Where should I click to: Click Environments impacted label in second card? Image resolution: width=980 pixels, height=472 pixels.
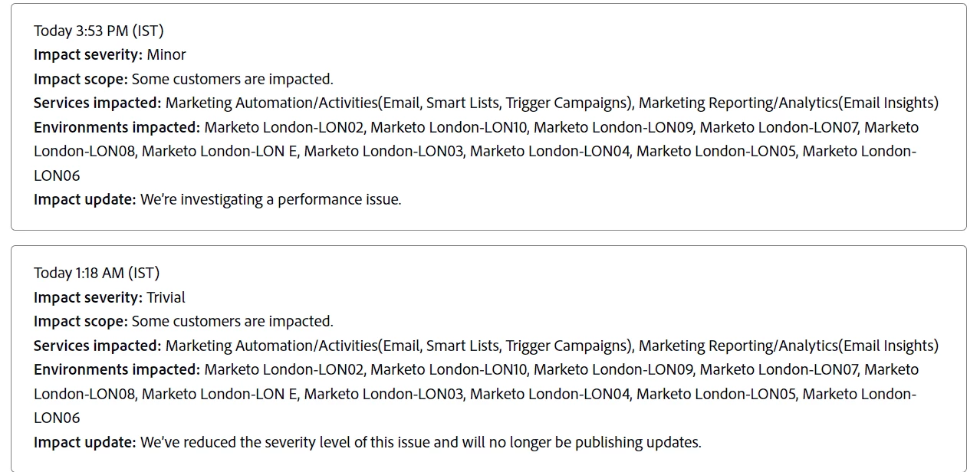[x=117, y=369]
